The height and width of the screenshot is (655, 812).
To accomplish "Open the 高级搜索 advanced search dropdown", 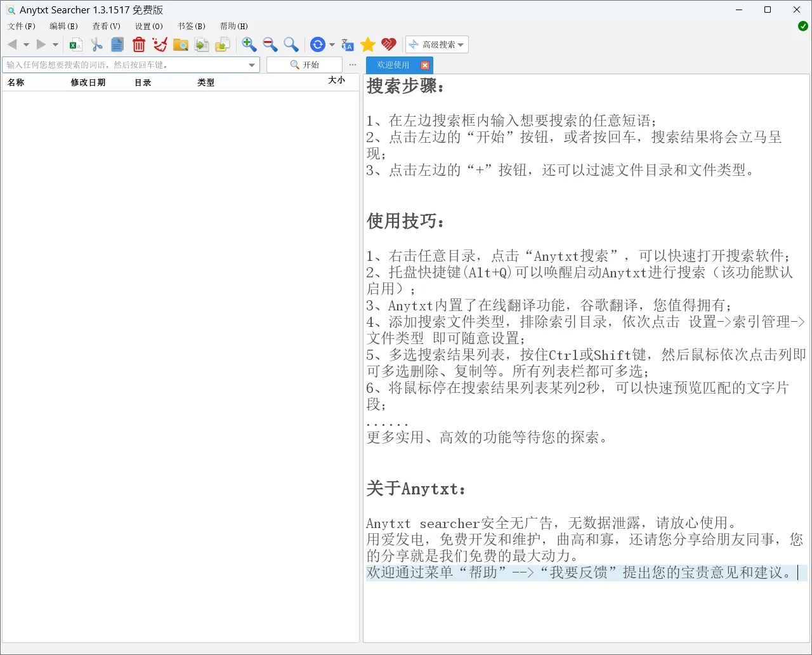I will click(x=437, y=44).
